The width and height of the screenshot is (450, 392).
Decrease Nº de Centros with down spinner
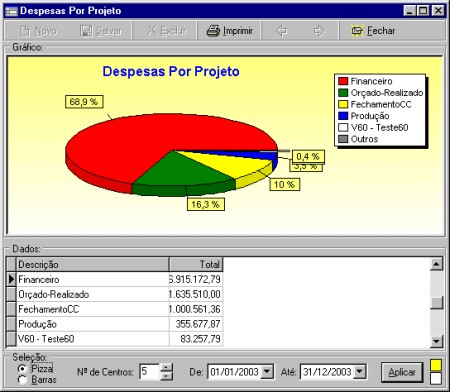(x=166, y=376)
